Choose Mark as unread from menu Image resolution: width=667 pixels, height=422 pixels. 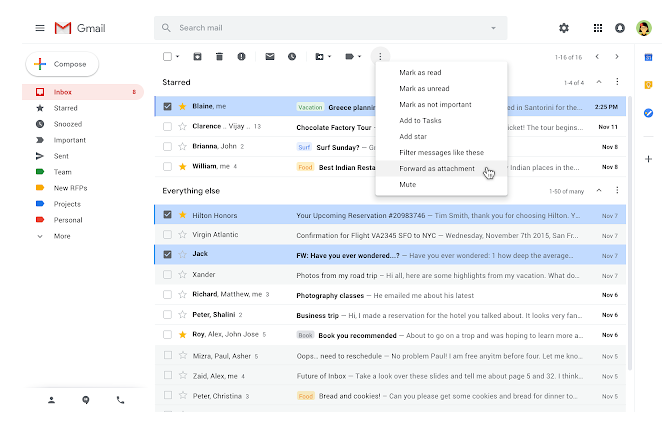[441, 88]
